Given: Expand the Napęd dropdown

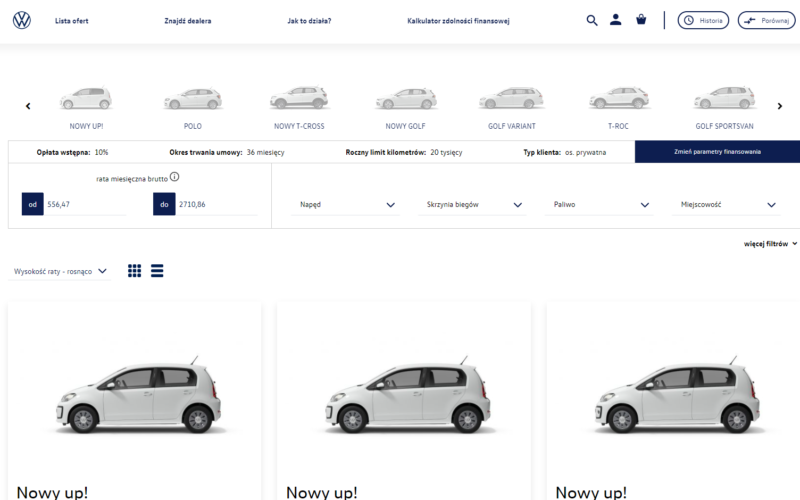Looking at the screenshot, I should [345, 205].
